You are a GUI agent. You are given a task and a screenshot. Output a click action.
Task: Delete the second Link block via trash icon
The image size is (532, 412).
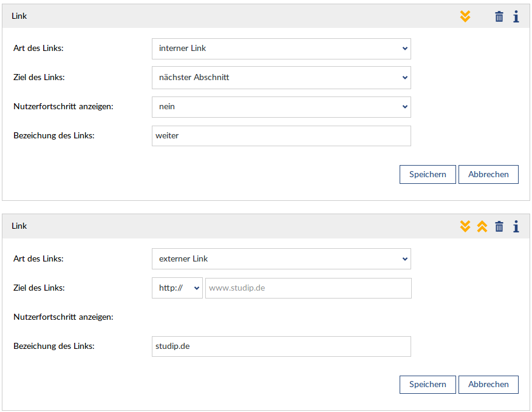(499, 226)
